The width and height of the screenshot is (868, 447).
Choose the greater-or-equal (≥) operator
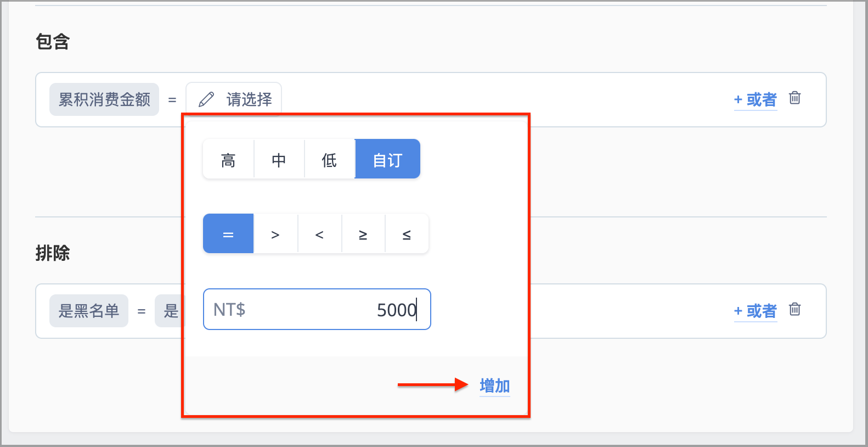[363, 234]
